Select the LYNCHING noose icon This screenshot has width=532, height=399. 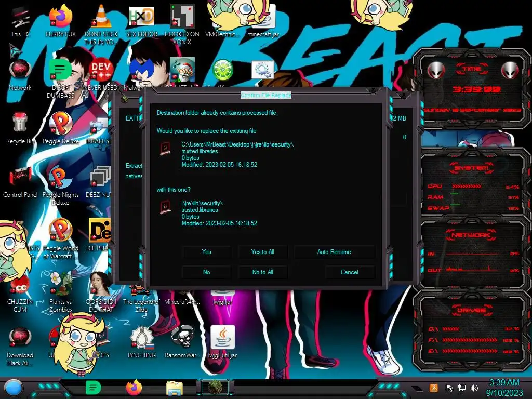(142, 342)
